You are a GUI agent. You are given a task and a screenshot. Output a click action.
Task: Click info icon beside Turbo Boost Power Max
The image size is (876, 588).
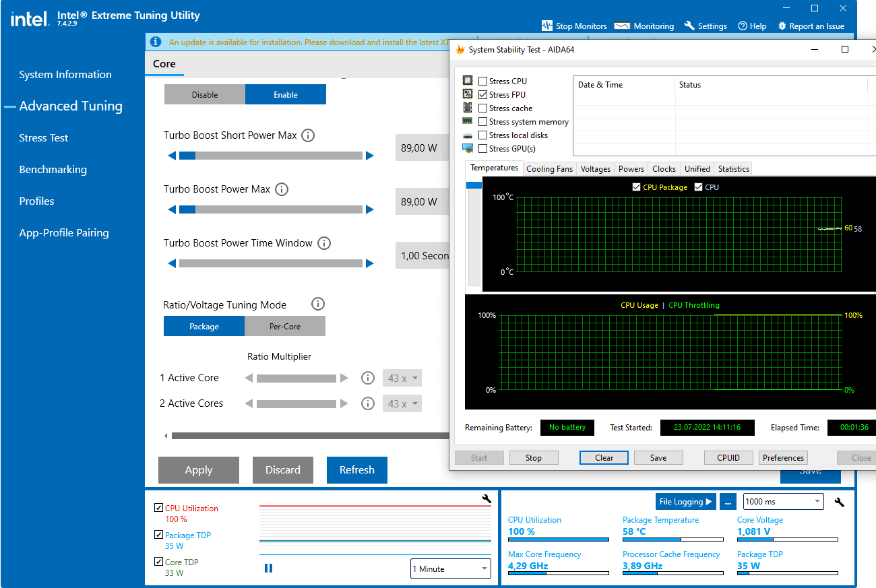point(282,189)
